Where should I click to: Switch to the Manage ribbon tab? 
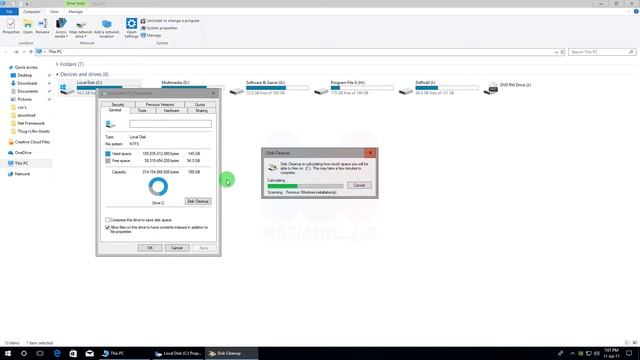tap(76, 12)
